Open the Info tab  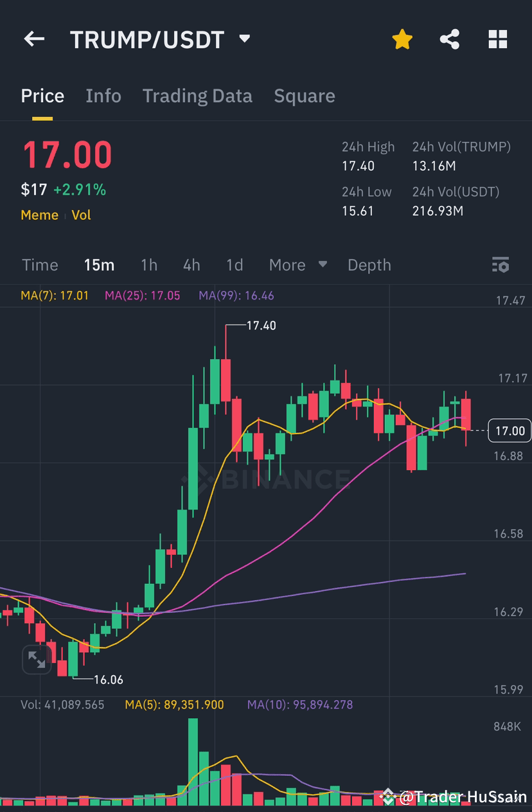103,96
